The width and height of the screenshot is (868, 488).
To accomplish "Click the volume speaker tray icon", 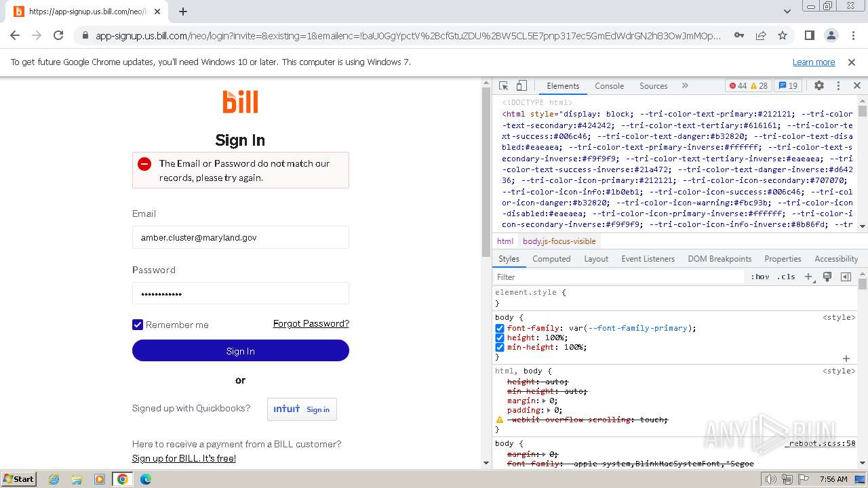I will 770,479.
